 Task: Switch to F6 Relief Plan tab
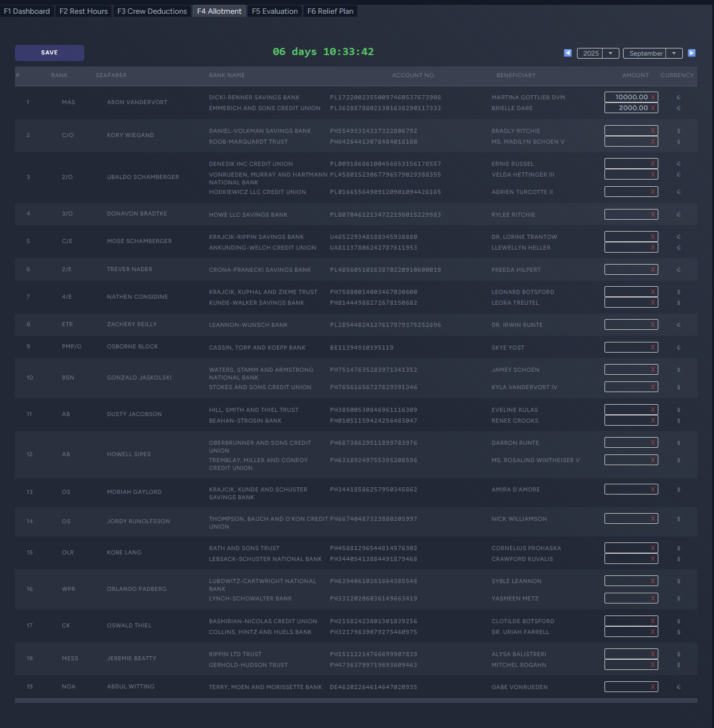pyautogui.click(x=330, y=11)
